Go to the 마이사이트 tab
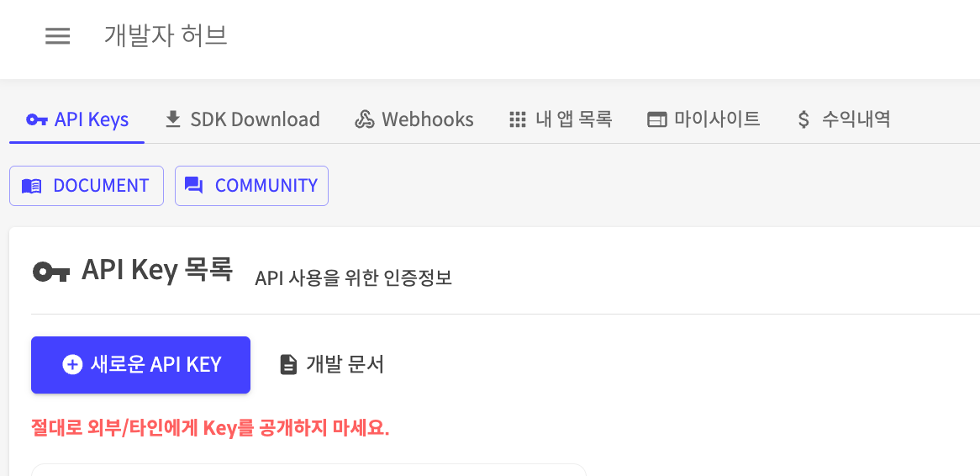The image size is (980, 476). [x=703, y=119]
